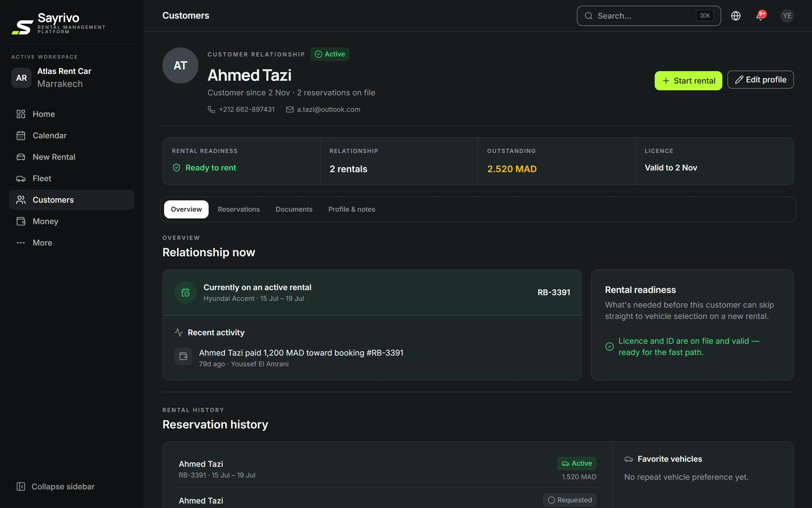The height and width of the screenshot is (508, 812).
Task: Click the wallet icon on payment activity
Action: point(183,356)
